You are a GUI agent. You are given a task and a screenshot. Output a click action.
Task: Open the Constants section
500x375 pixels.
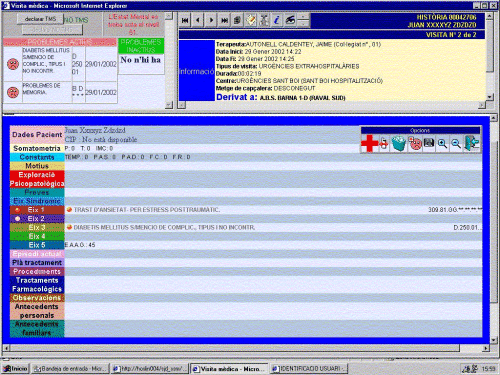[37, 157]
